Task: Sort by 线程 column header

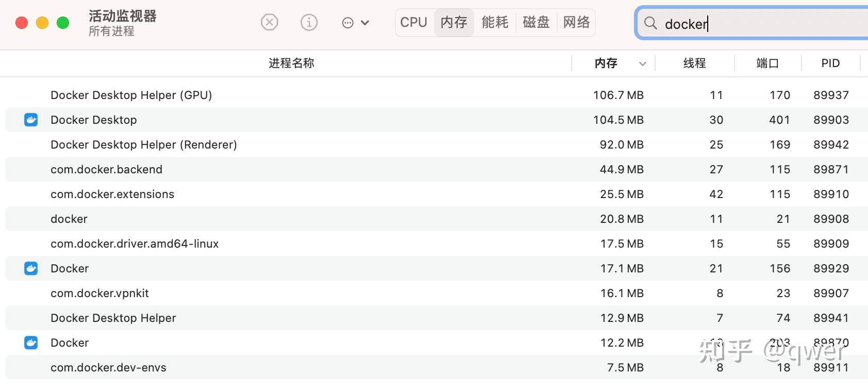Action: pos(694,63)
